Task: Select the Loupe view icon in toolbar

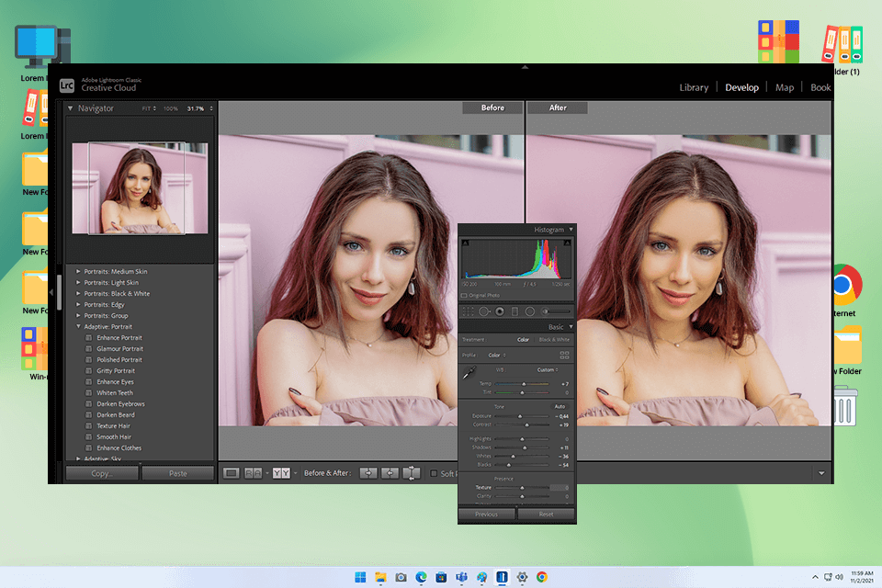Action: tap(232, 473)
